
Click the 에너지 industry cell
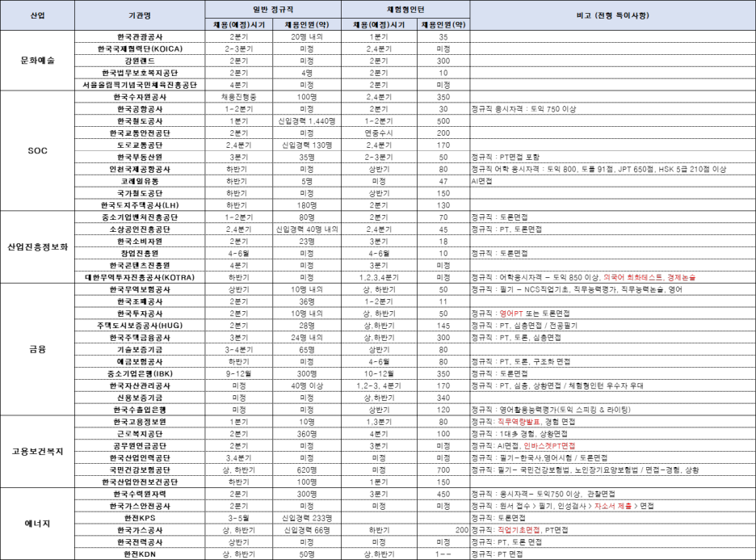(x=38, y=524)
